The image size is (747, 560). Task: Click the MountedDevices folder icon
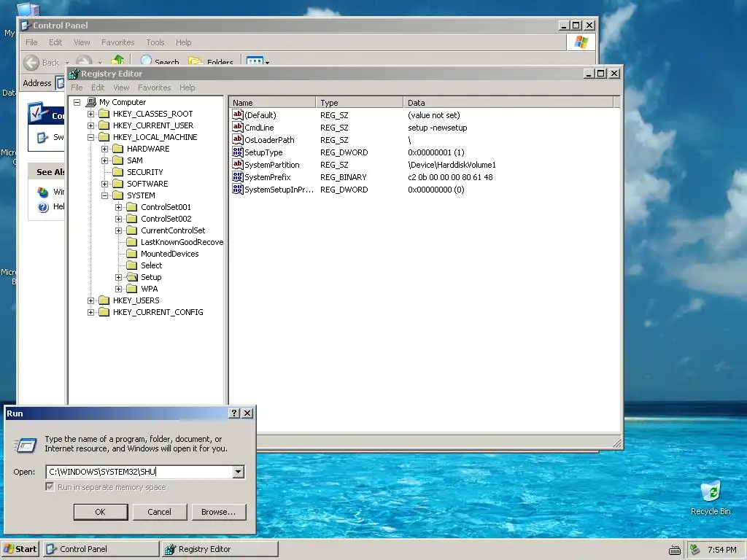click(132, 254)
